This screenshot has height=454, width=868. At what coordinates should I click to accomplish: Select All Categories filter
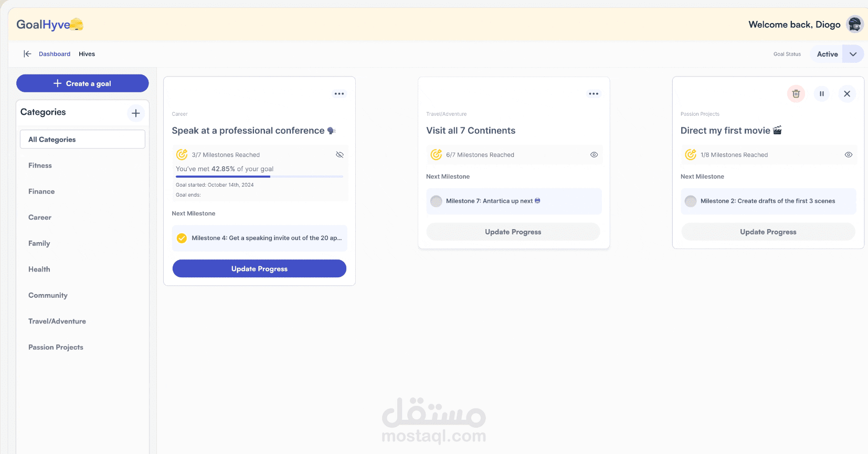tap(82, 139)
